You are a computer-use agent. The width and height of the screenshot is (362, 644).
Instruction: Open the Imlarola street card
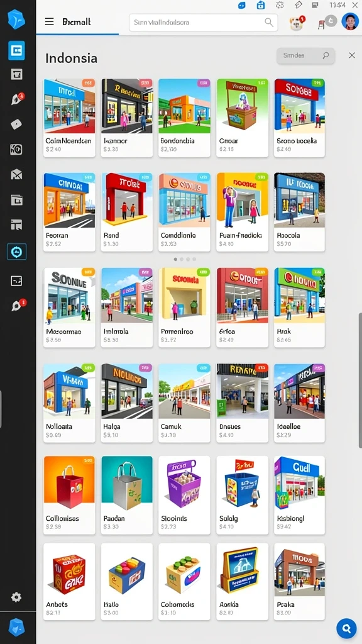click(127, 308)
